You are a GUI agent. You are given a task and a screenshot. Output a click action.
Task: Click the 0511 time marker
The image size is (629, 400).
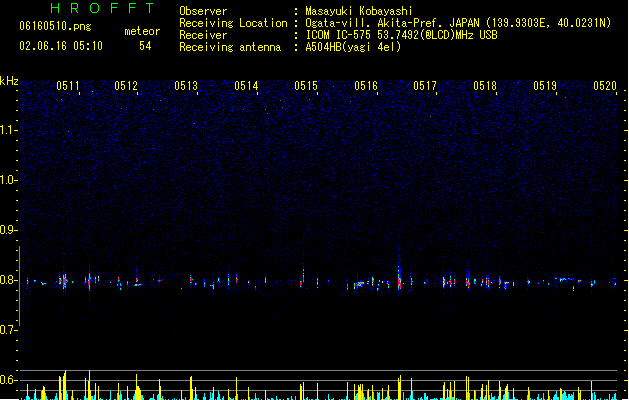coord(68,86)
